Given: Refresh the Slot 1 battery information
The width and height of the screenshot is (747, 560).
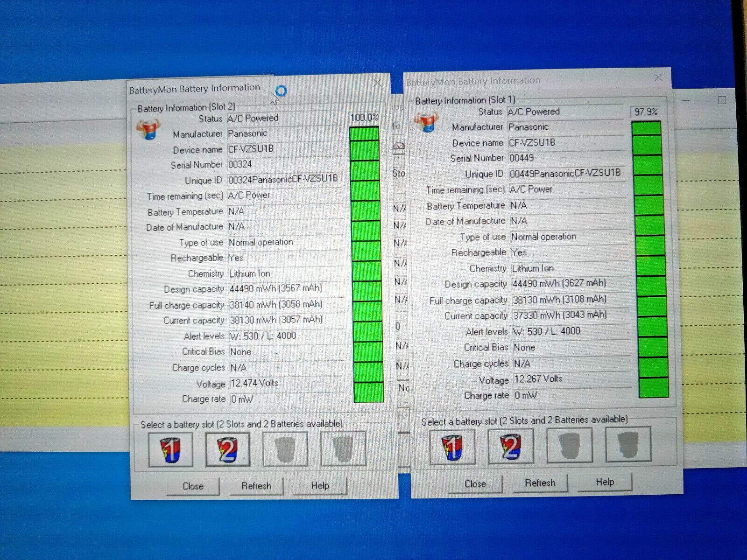Looking at the screenshot, I should point(540,483).
